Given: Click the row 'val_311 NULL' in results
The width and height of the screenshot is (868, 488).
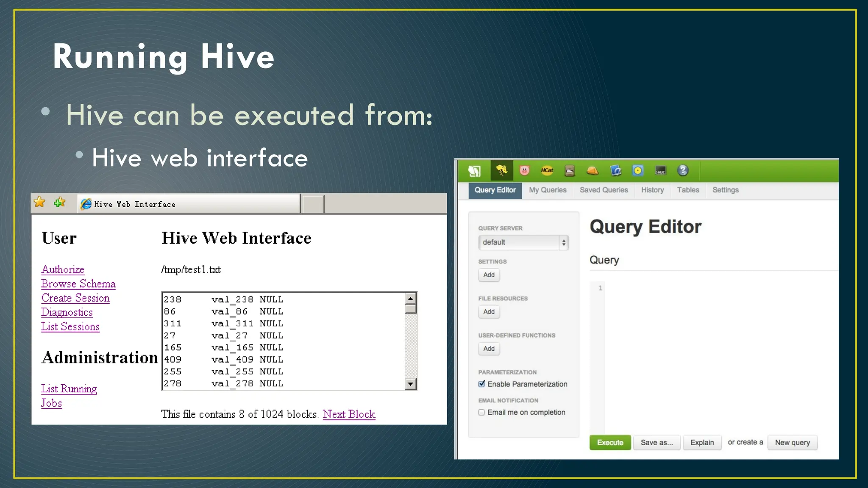Looking at the screenshot, I should click(x=224, y=324).
